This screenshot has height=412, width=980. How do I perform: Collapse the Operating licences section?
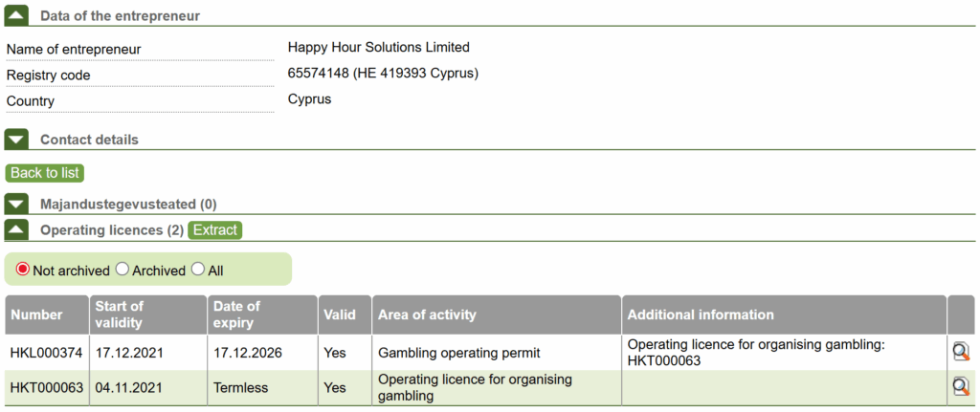pos(17,229)
